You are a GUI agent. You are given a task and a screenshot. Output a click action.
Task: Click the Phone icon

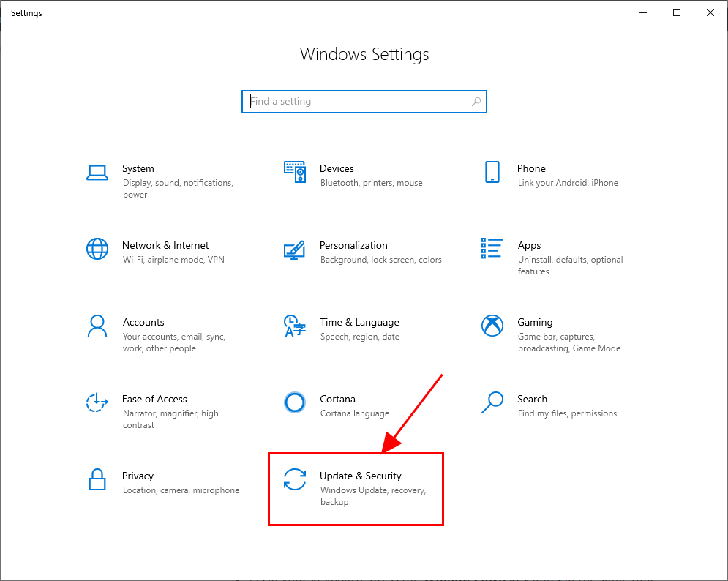click(492, 172)
